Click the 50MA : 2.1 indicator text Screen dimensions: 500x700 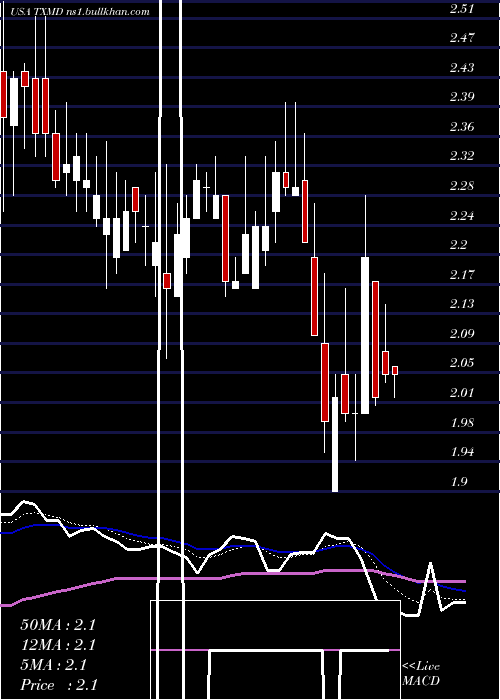58,625
